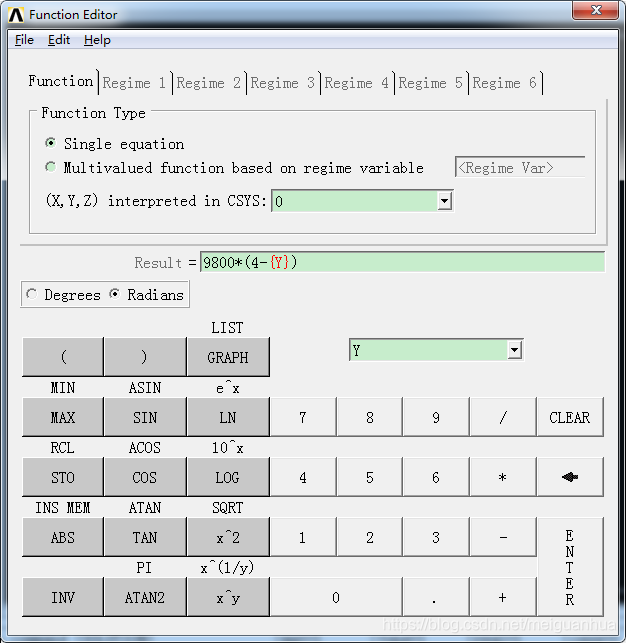The width and height of the screenshot is (626, 643).
Task: Switch to the Regime 1 tab
Action: tap(134, 83)
